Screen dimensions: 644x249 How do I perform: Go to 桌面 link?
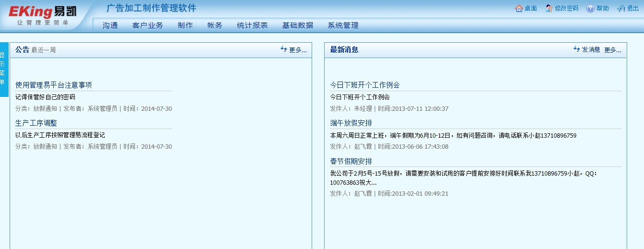(531, 8)
